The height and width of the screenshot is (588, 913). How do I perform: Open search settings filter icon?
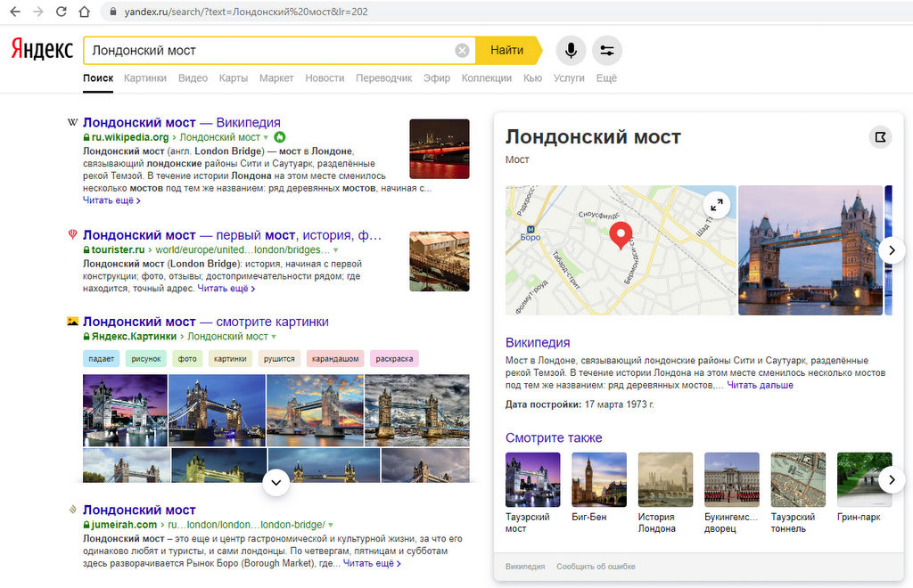[607, 51]
